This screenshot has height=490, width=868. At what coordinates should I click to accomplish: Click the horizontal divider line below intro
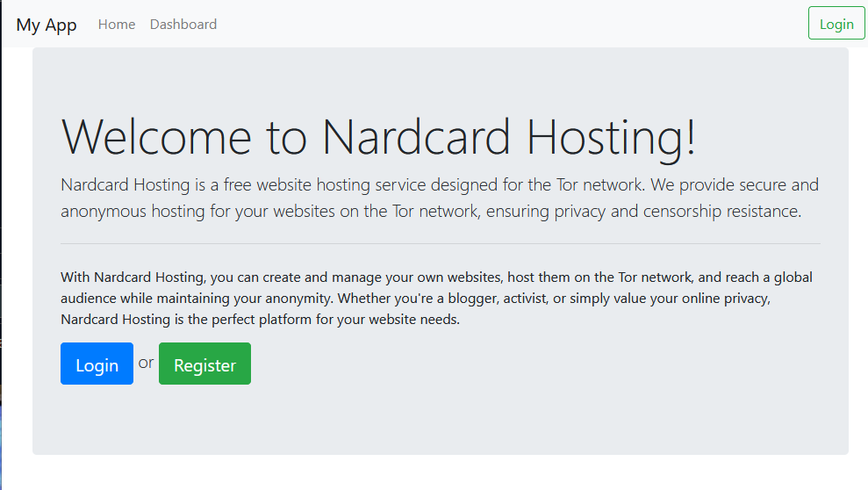click(x=441, y=243)
